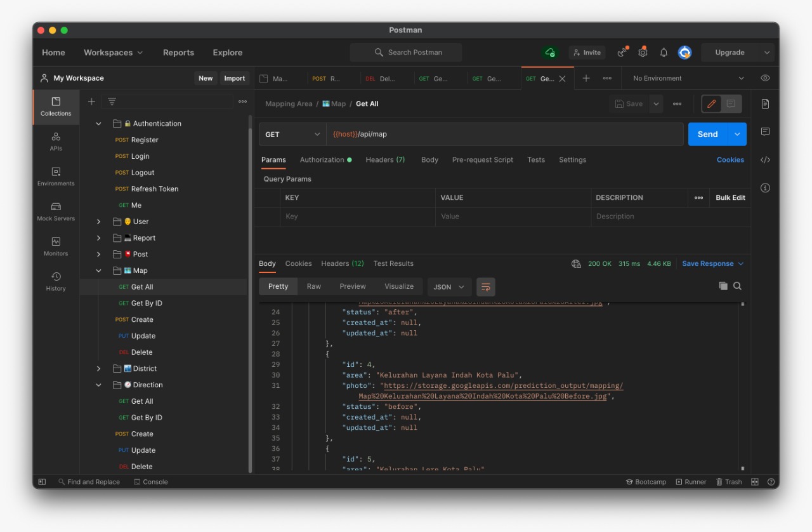The height and width of the screenshot is (532, 812).
Task: Click the sync status cloud icon
Action: (550, 53)
